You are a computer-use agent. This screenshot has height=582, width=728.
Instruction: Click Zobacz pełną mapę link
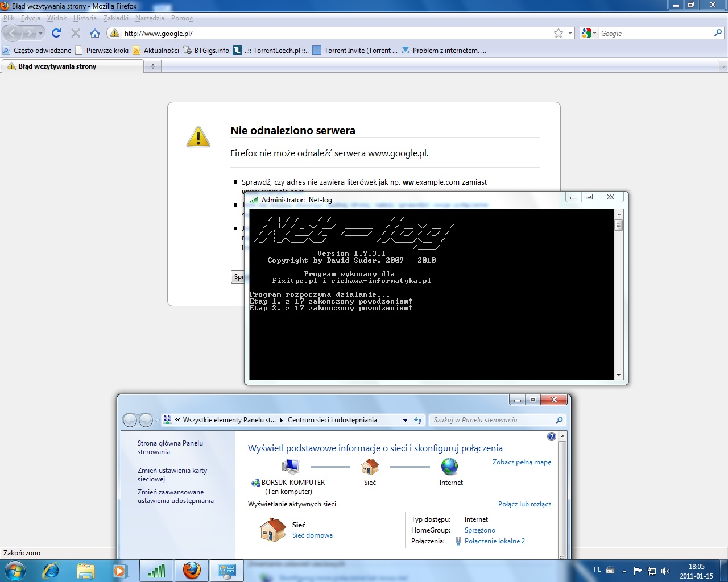click(522, 462)
